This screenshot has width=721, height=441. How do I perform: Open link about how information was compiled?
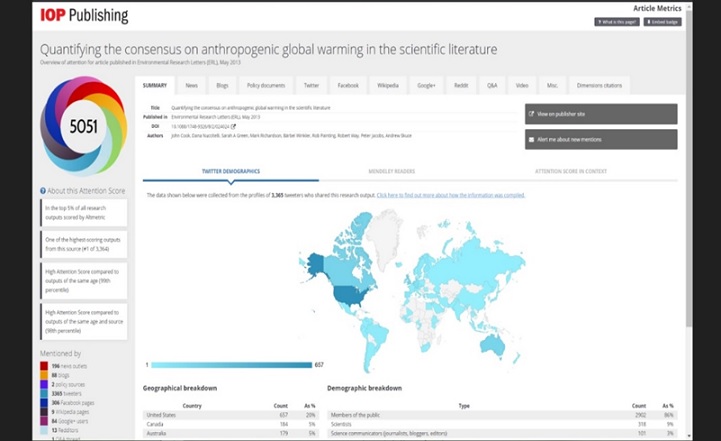pos(450,195)
